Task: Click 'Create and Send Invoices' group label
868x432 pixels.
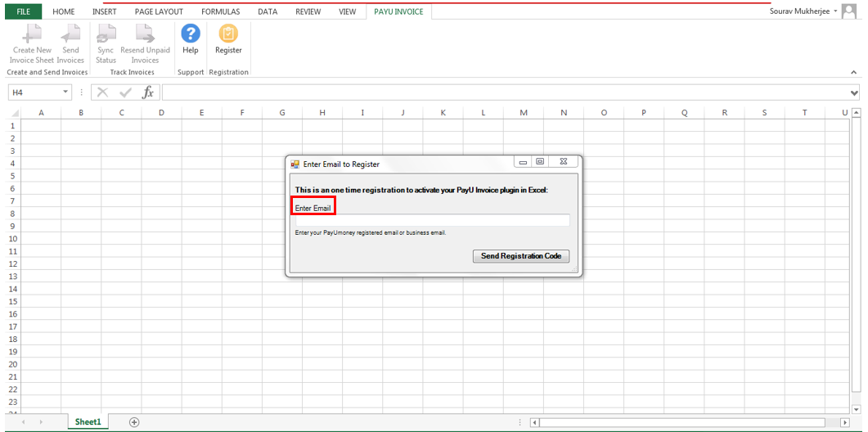Action: point(47,73)
